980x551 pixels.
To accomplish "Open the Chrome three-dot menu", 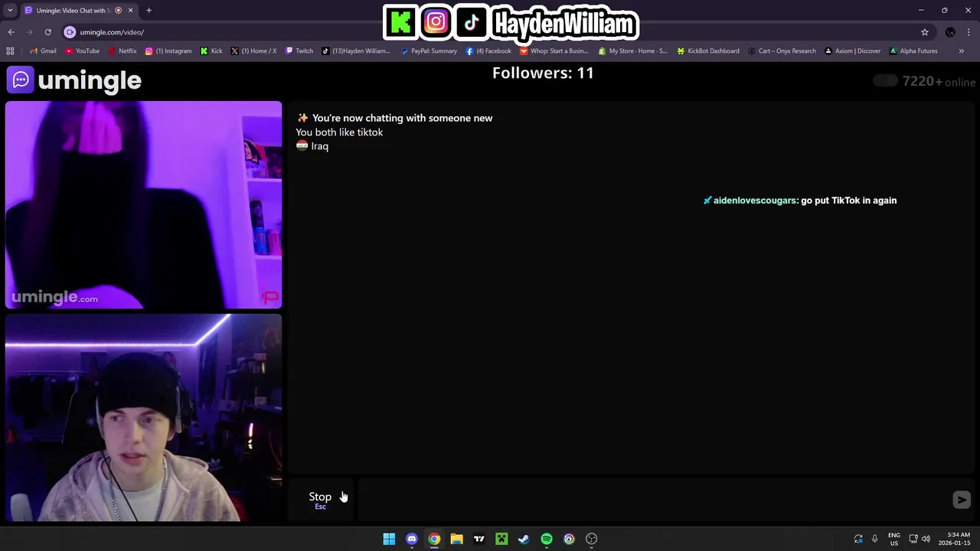I will [x=969, y=32].
